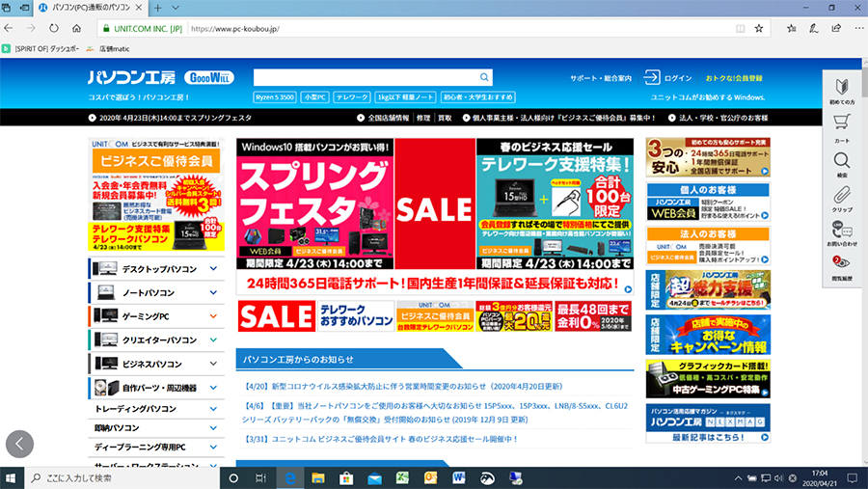The image size is (868, 489).
Task: Open the add notes pen icon
Action: (814, 28)
